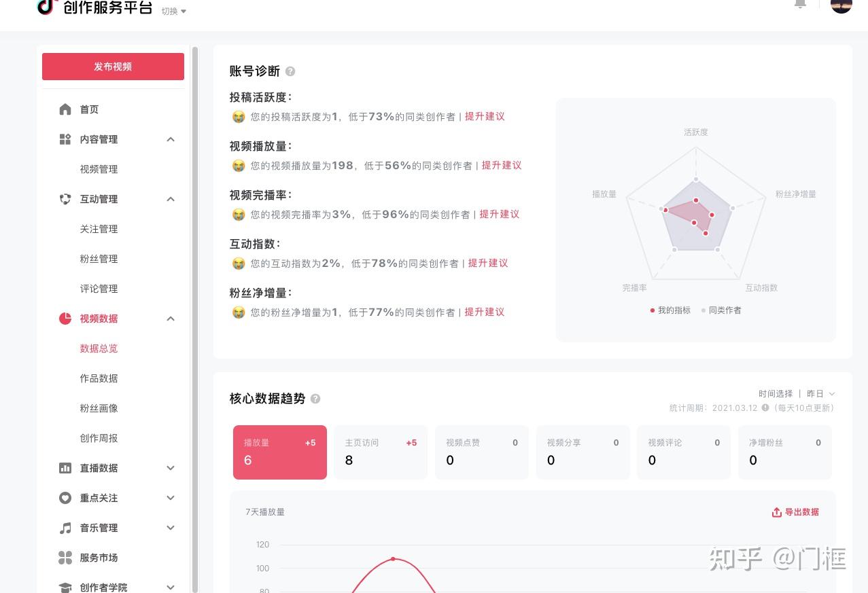Viewport: 868px width, 593px height.
Task: Click the info icon after 统计周期 date
Action: 765,408
